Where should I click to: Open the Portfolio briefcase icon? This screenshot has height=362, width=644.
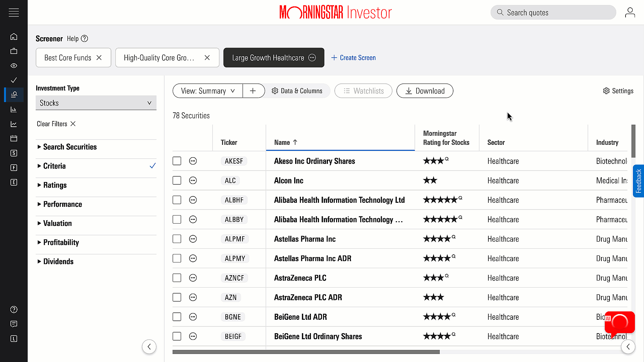click(x=14, y=51)
